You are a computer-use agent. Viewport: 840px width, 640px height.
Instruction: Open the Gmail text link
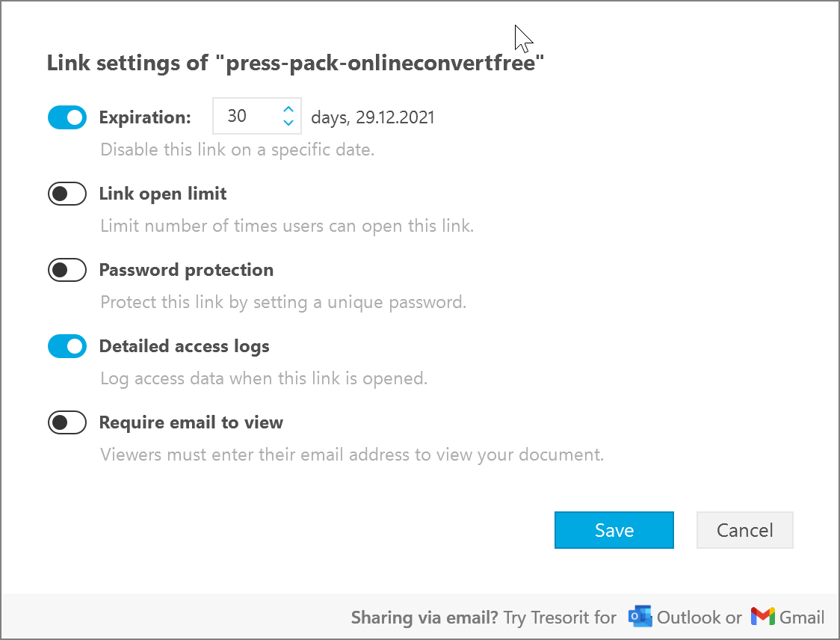[801, 618]
